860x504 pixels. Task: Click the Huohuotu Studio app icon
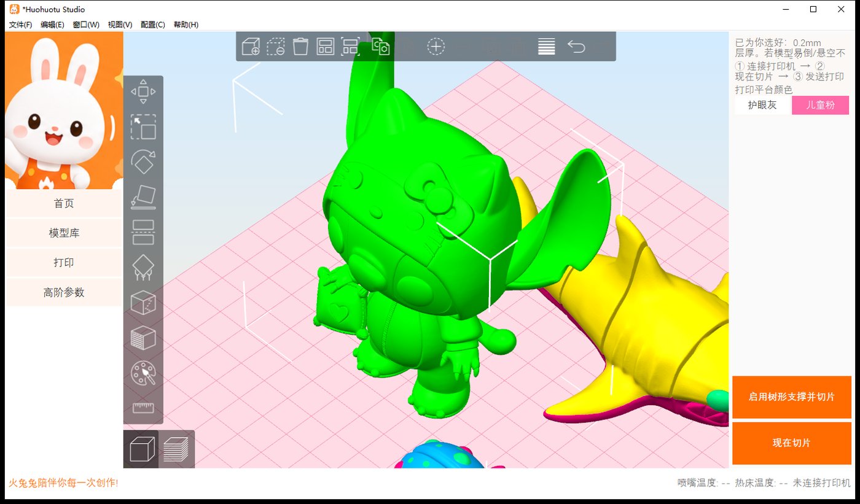[x=14, y=9]
